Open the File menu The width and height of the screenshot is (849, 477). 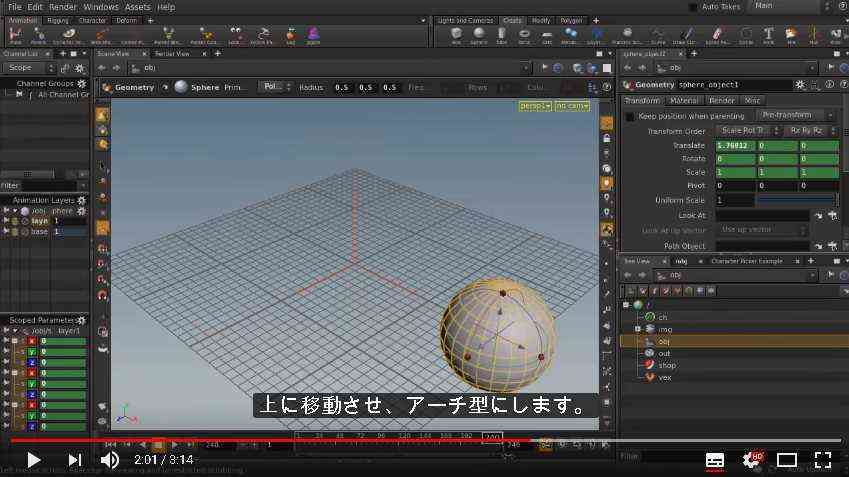pyautogui.click(x=15, y=7)
